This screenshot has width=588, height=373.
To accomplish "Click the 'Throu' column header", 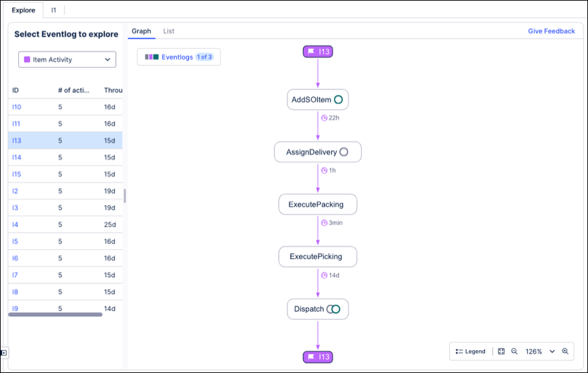I will (113, 90).
